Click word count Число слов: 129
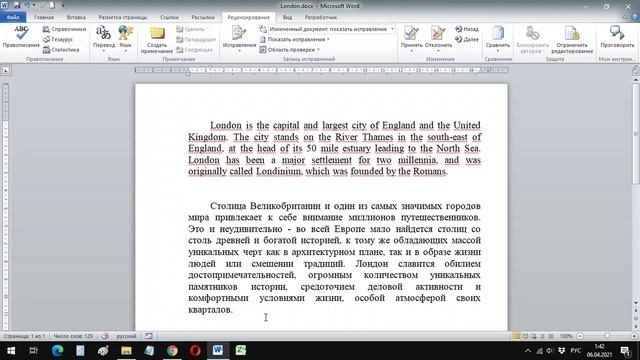 pyautogui.click(x=73, y=336)
